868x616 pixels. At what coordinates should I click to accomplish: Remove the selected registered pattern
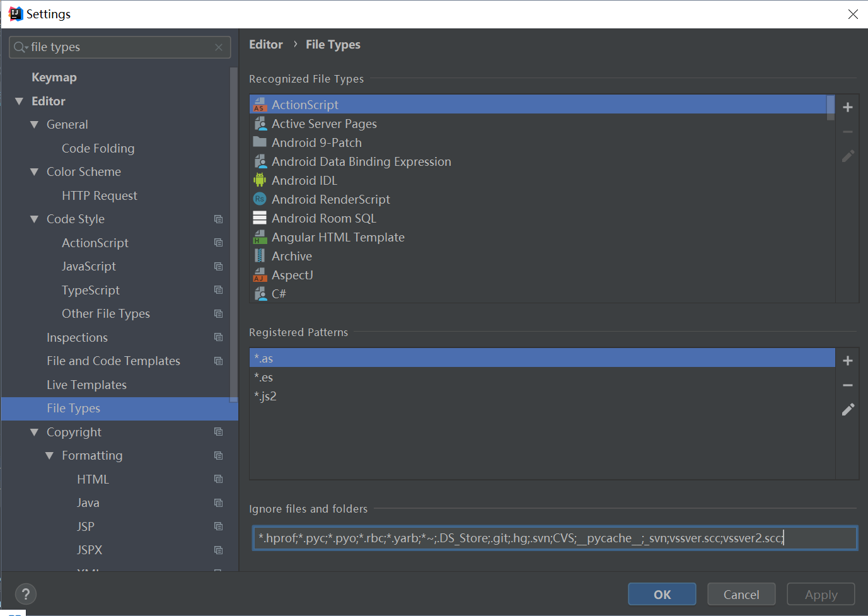[848, 385]
